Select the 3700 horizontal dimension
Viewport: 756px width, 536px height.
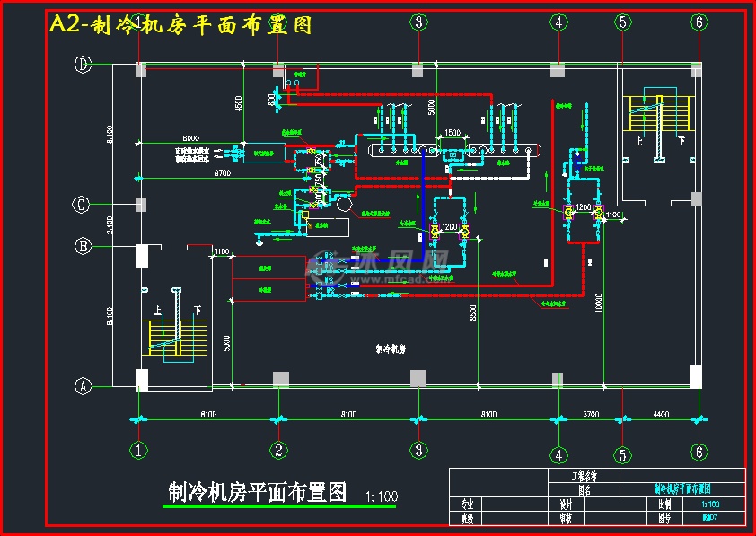click(x=591, y=414)
